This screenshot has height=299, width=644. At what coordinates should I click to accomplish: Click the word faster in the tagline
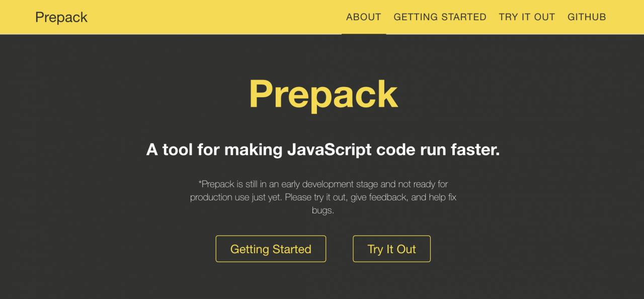475,149
